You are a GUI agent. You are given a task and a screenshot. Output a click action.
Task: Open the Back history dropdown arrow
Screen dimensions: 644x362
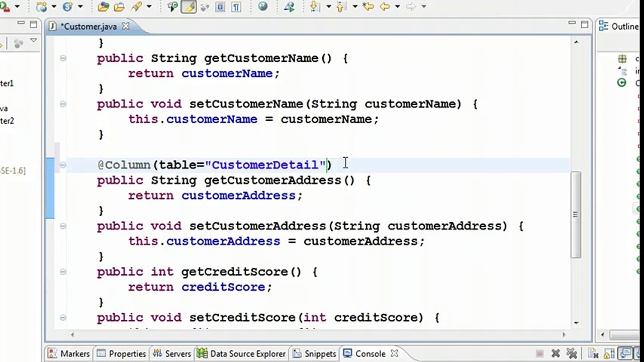[x=397, y=7]
